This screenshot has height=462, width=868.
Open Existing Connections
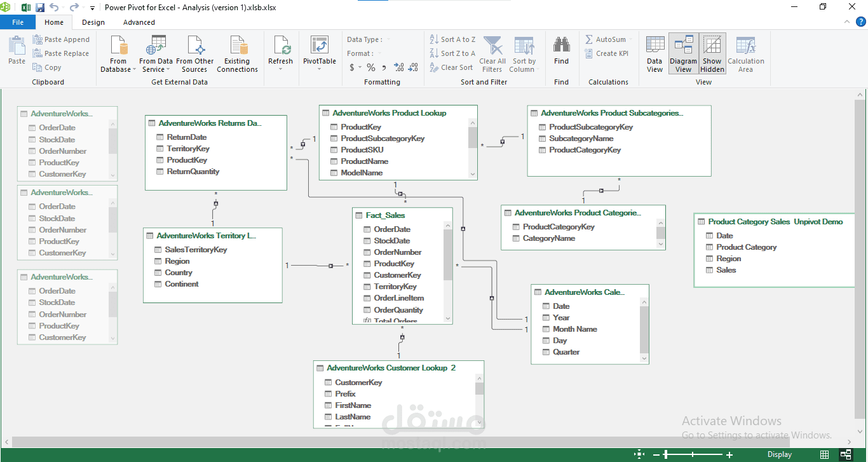click(x=237, y=53)
